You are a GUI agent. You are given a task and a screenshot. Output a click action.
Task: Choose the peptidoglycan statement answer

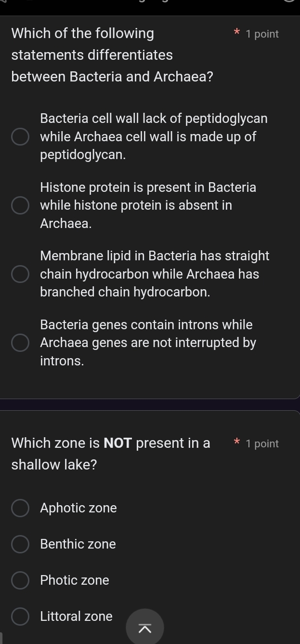click(x=20, y=137)
